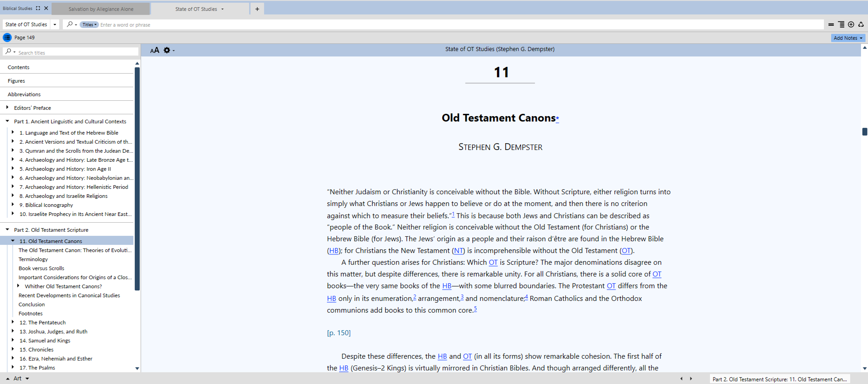Select the Terminology section in contents
Image resolution: width=868 pixels, height=384 pixels.
(33, 259)
